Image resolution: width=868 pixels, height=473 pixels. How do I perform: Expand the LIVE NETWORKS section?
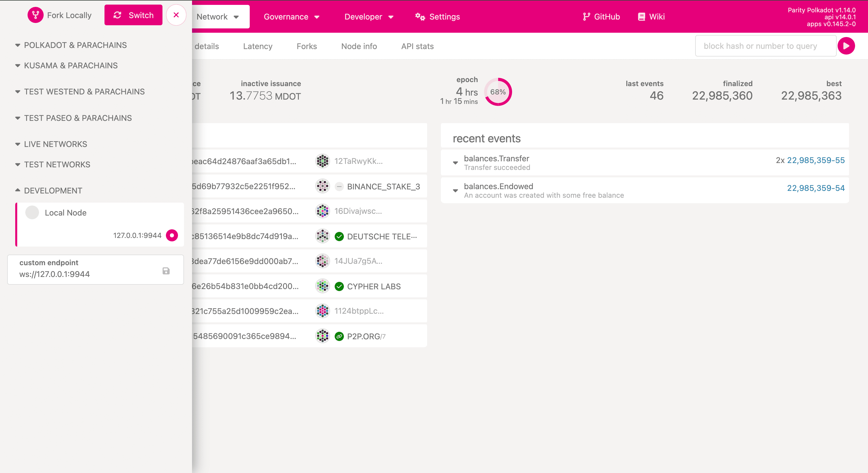point(55,144)
